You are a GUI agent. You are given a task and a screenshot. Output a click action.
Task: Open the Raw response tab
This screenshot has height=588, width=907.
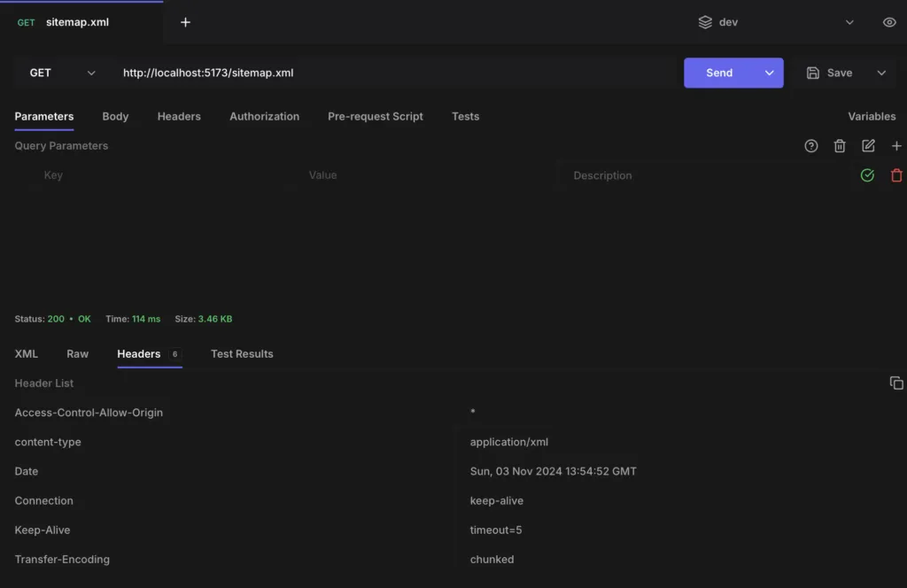[77, 353]
